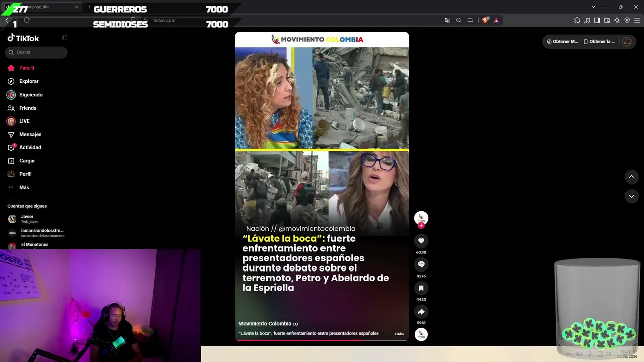Seek the video using the progress bar

(x=322, y=340)
